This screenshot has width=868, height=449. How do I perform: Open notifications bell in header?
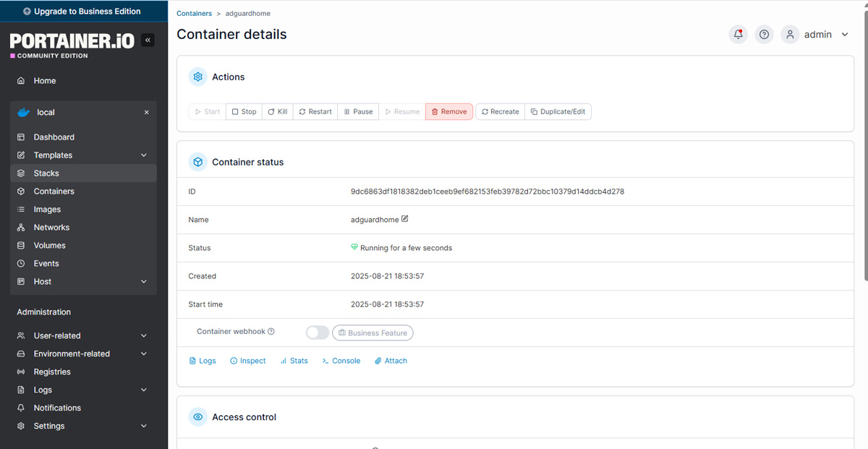738,35
